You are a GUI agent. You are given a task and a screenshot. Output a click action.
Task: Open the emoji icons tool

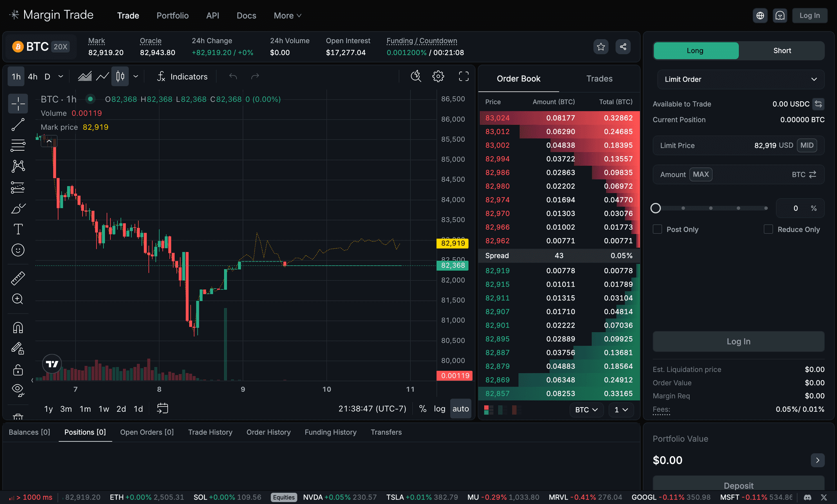[18, 250]
